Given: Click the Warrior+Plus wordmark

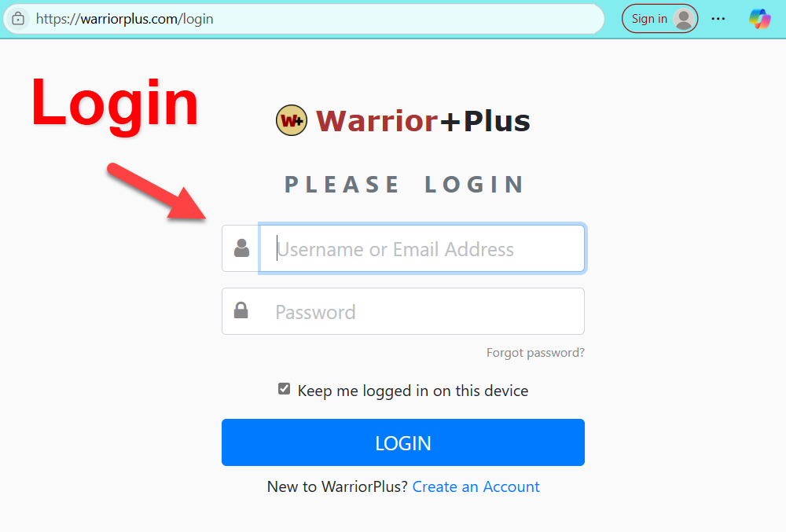Looking at the screenshot, I should point(423,121).
